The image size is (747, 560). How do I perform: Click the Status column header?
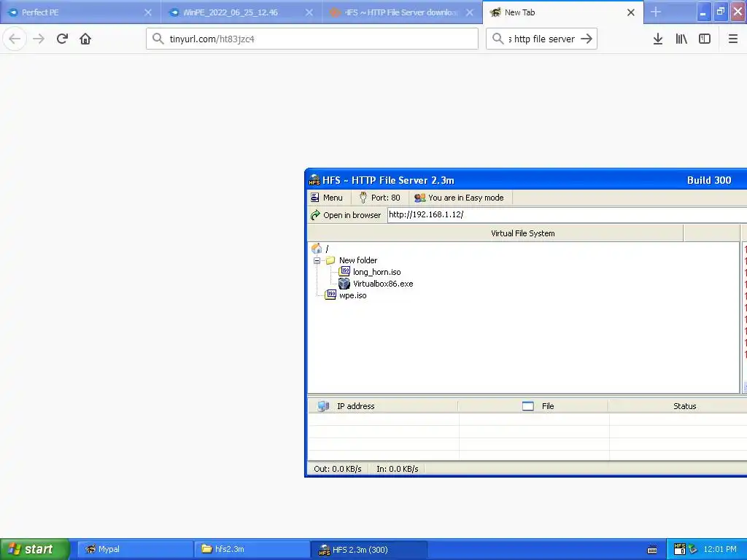[678, 406]
